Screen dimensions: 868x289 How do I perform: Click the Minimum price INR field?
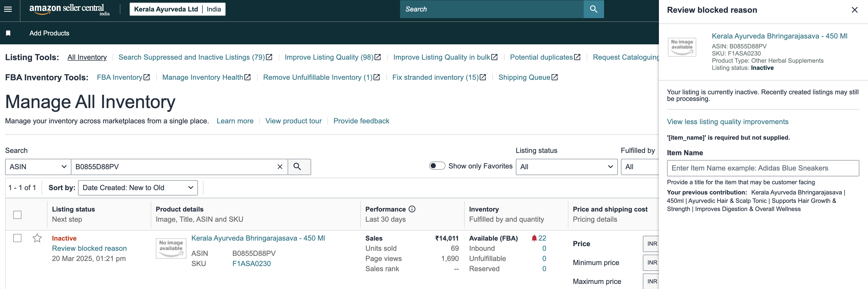651,262
